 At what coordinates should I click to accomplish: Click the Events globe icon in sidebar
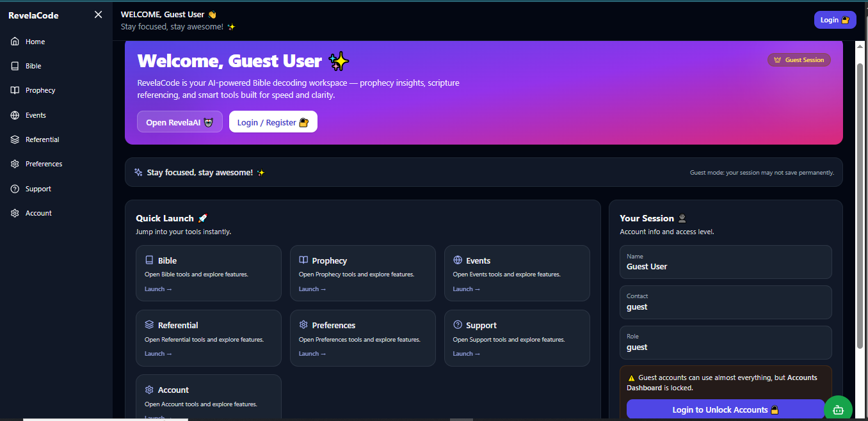pos(15,115)
